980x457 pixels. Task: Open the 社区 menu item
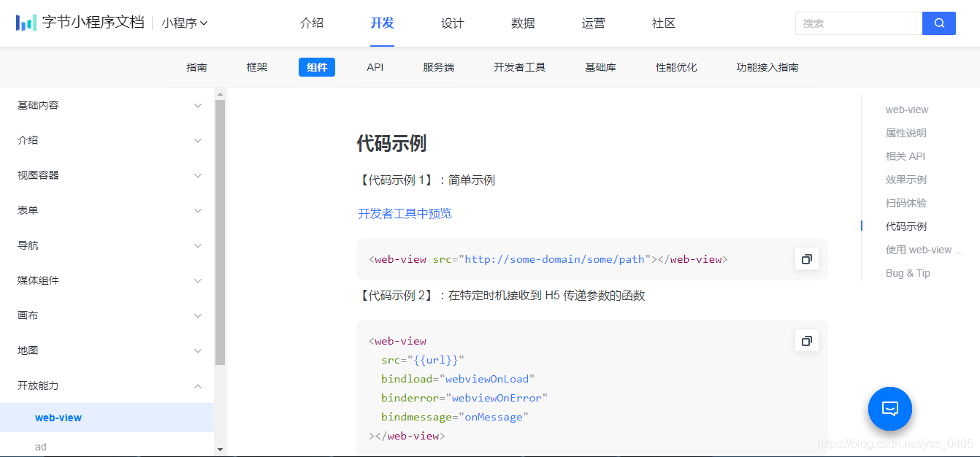[x=662, y=23]
